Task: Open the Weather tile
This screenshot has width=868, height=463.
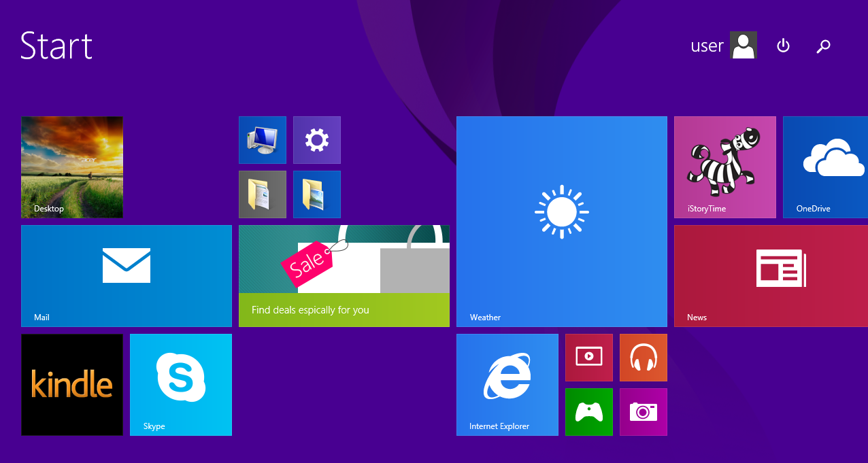Action: (x=562, y=222)
